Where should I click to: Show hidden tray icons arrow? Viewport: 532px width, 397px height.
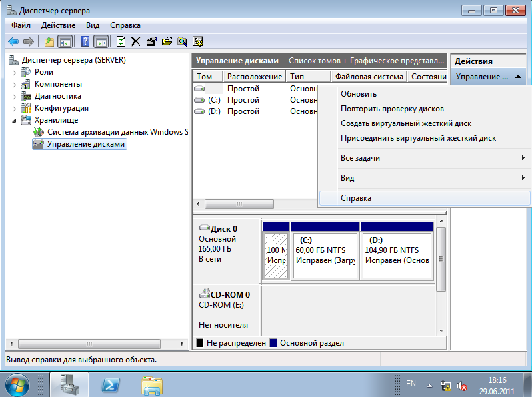[429, 386]
